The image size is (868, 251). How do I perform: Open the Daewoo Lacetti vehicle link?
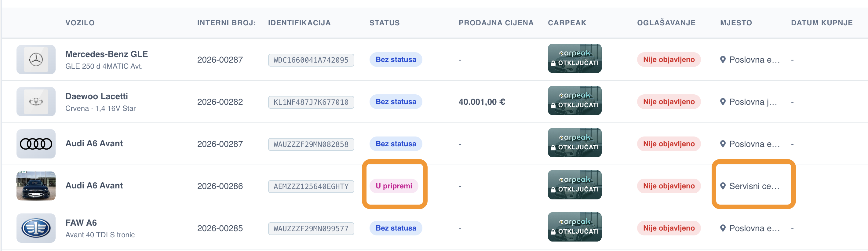tap(97, 96)
